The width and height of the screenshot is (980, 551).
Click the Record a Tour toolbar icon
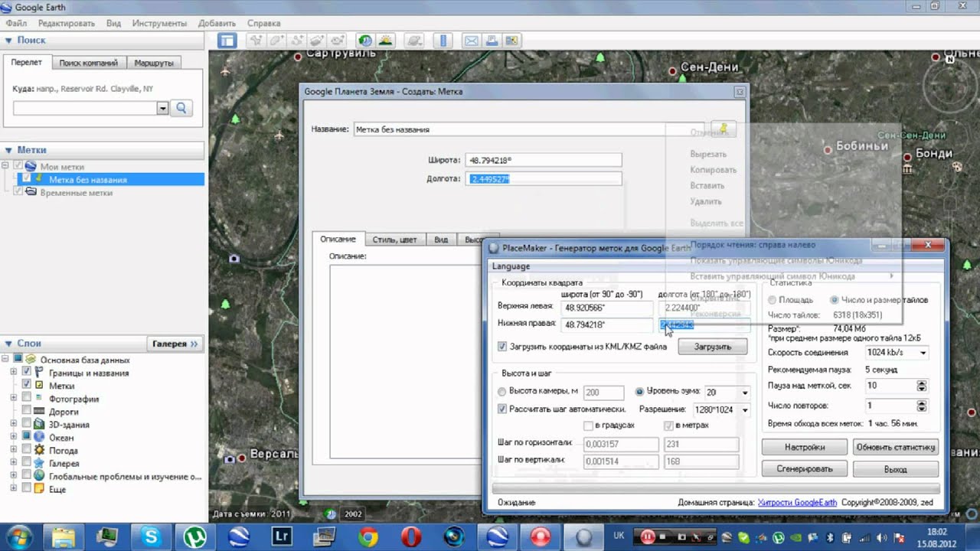pos(338,41)
